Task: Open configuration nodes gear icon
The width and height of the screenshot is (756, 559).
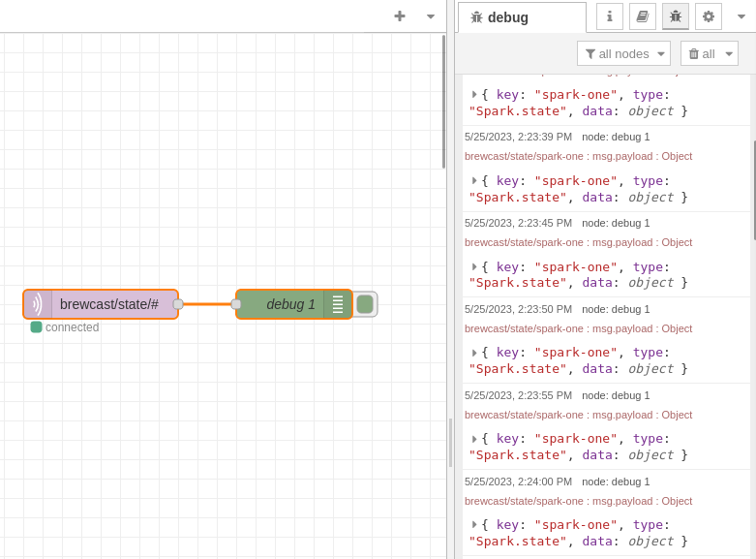Action: click(709, 16)
